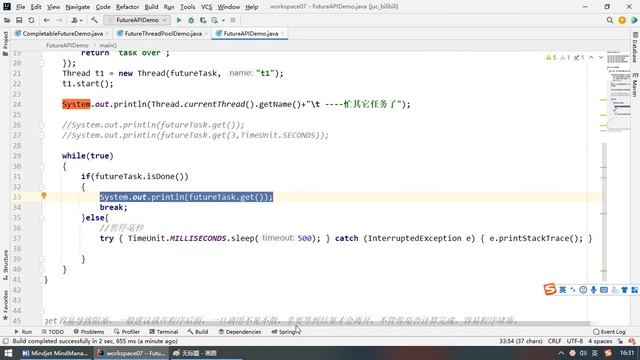The height and width of the screenshot is (360, 640).
Task: Click the CRLF line separator in status bar
Action: point(554,341)
